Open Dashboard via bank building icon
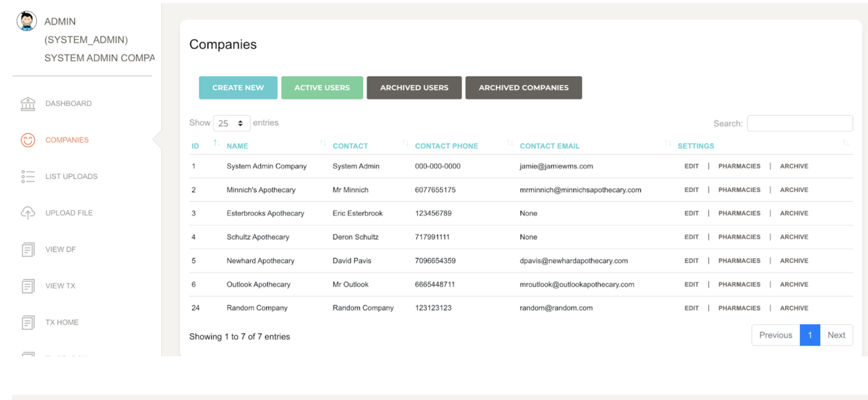Image resolution: width=868 pixels, height=400 pixels. pos(28,104)
